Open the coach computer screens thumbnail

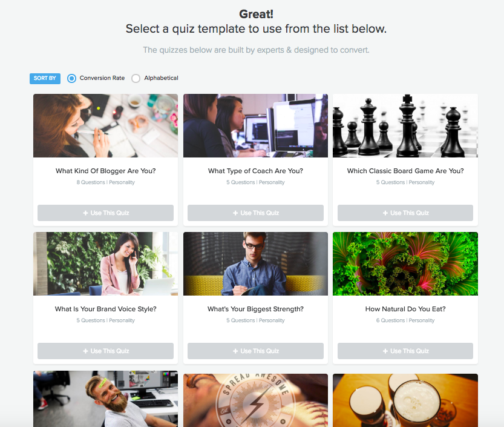point(255,125)
